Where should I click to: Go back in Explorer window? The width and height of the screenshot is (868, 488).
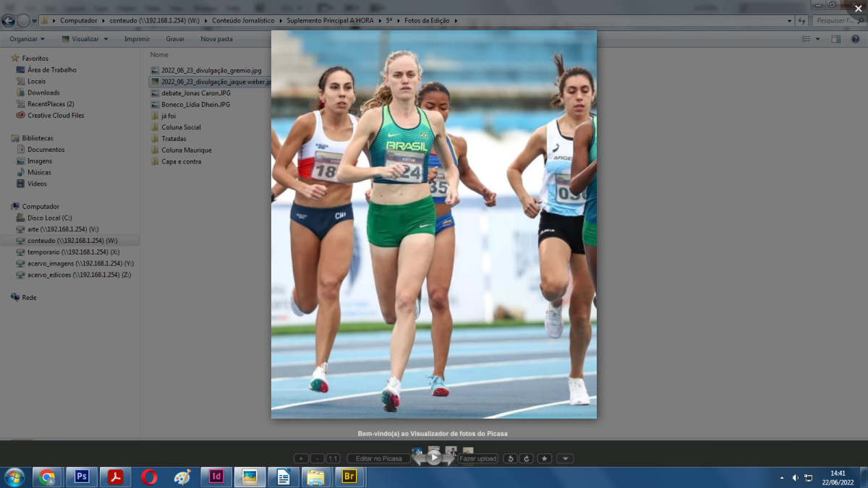pyautogui.click(x=9, y=21)
